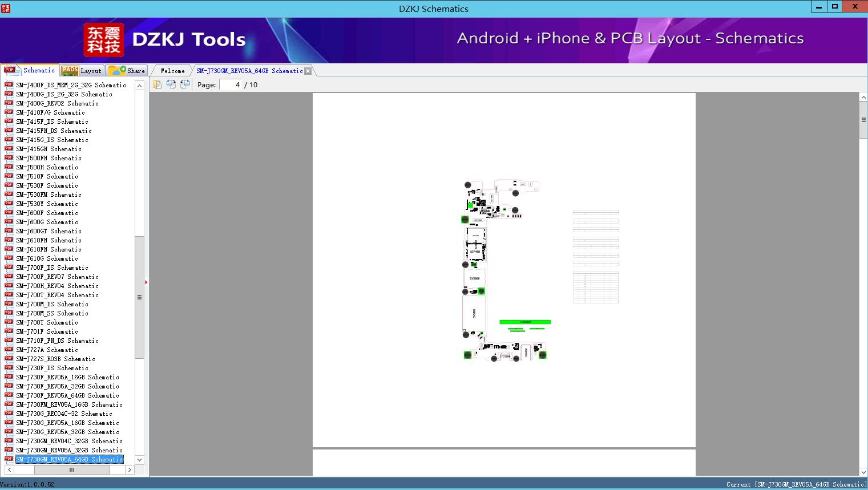Select SM-J710F_FN_DS Schematic

pyautogui.click(x=57, y=341)
